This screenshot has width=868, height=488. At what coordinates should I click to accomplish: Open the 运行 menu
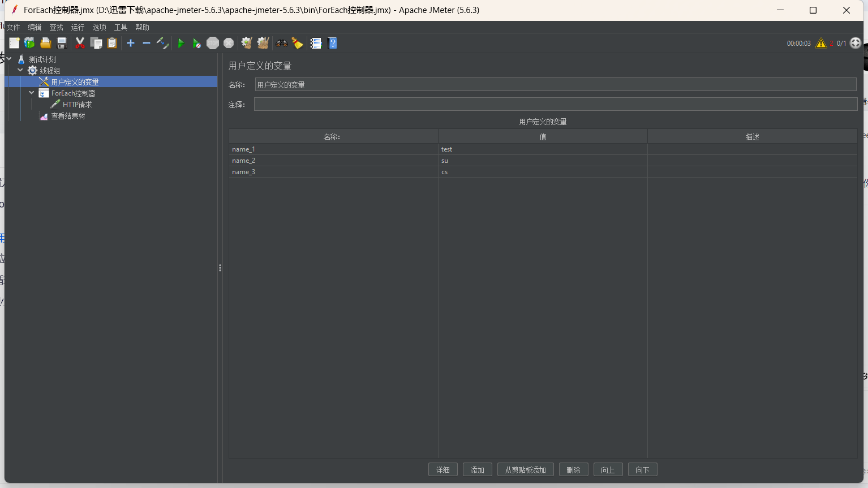coord(78,27)
